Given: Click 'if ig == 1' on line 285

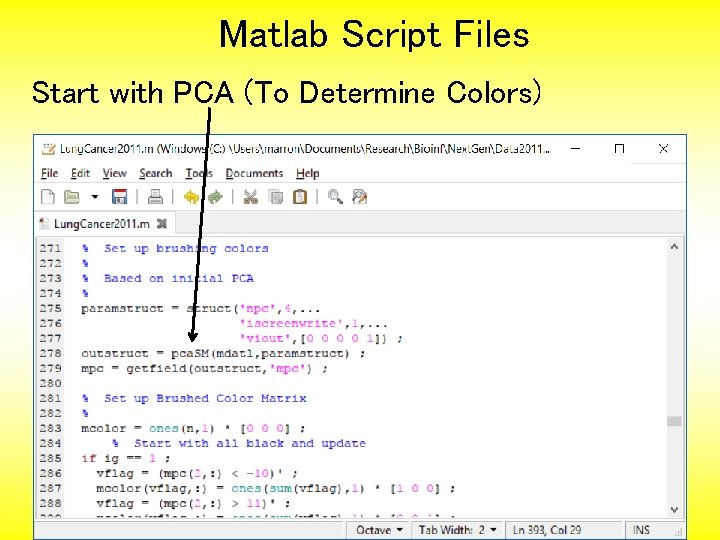Looking at the screenshot, I should 119,459.
